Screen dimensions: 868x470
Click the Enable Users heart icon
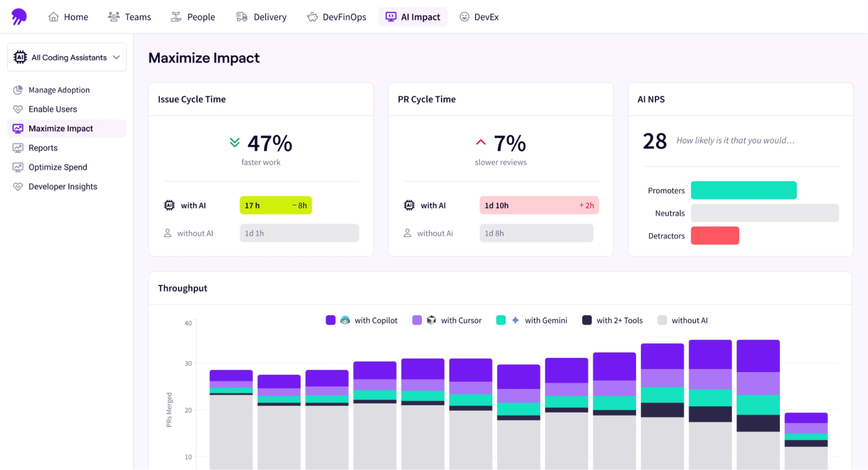18,109
